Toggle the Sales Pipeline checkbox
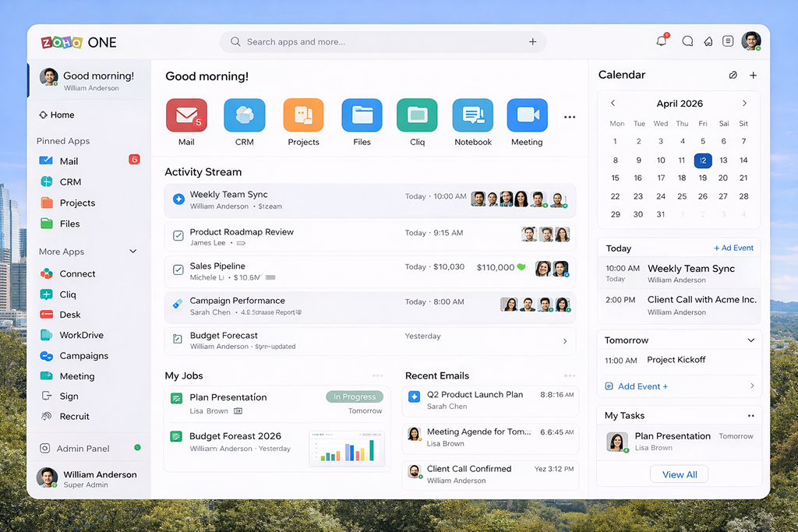The image size is (798, 532). point(178,271)
